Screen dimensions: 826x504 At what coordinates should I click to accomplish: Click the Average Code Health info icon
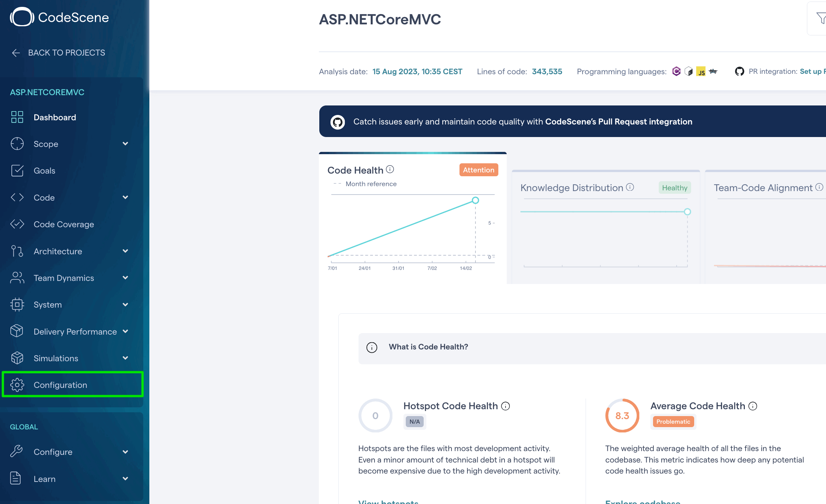[x=753, y=406]
